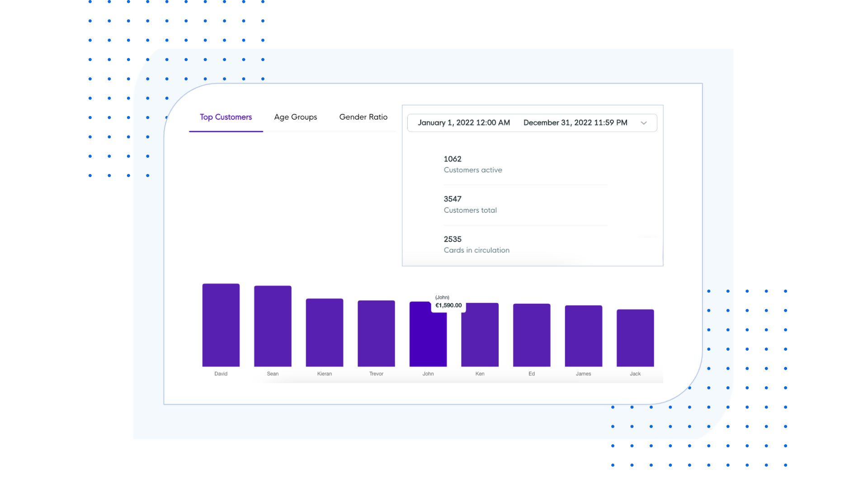Select Trevor's bar in the chart

376,333
